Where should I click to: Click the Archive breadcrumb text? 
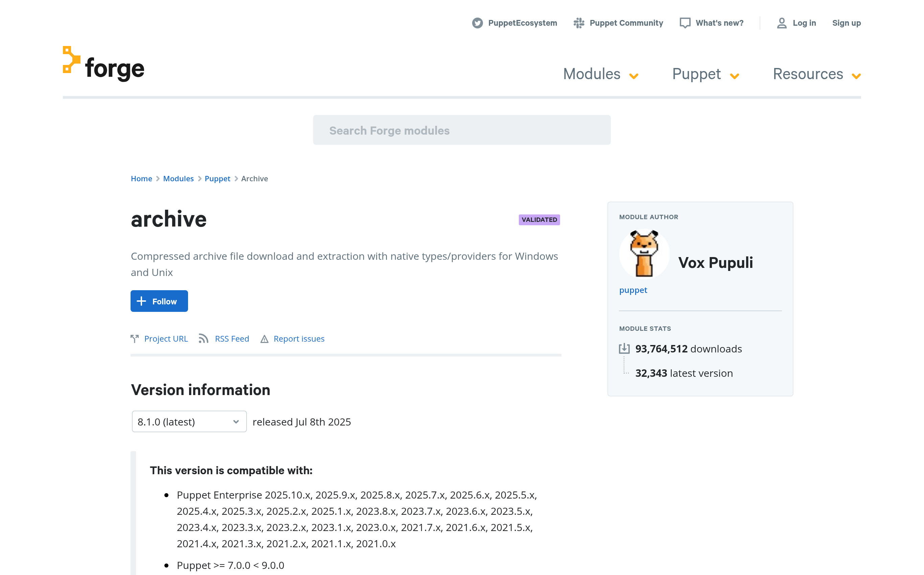pos(254,179)
